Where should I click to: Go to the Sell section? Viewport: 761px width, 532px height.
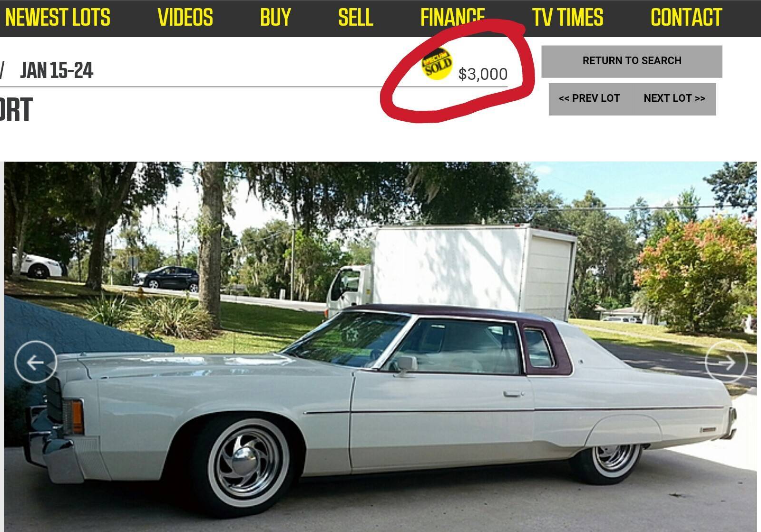coord(355,18)
